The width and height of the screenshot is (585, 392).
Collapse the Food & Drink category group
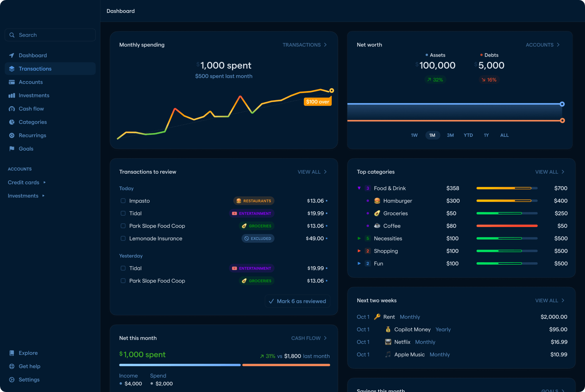pyautogui.click(x=359, y=188)
